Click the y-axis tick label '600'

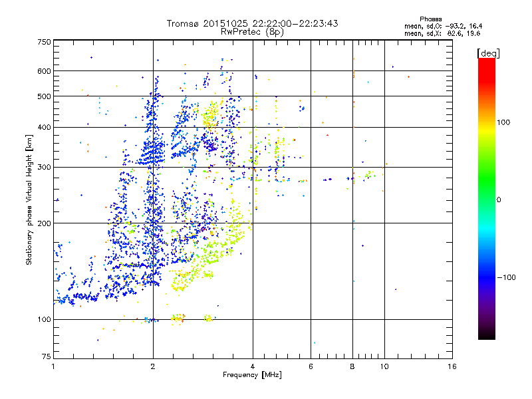click(44, 71)
